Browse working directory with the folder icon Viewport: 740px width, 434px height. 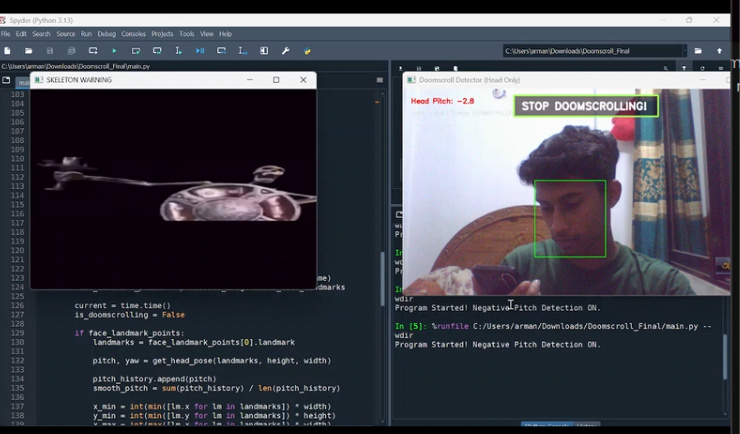(x=698, y=51)
